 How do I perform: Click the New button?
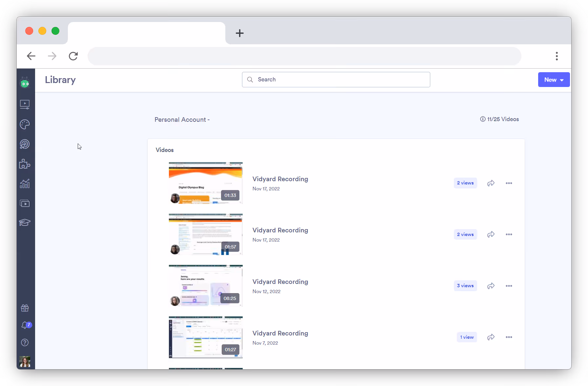click(x=550, y=79)
